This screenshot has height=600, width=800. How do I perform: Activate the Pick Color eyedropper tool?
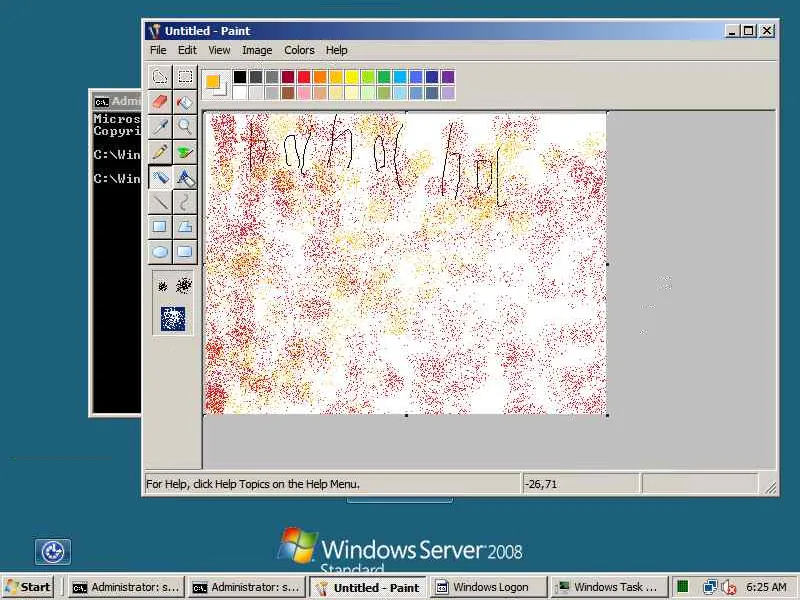160,127
